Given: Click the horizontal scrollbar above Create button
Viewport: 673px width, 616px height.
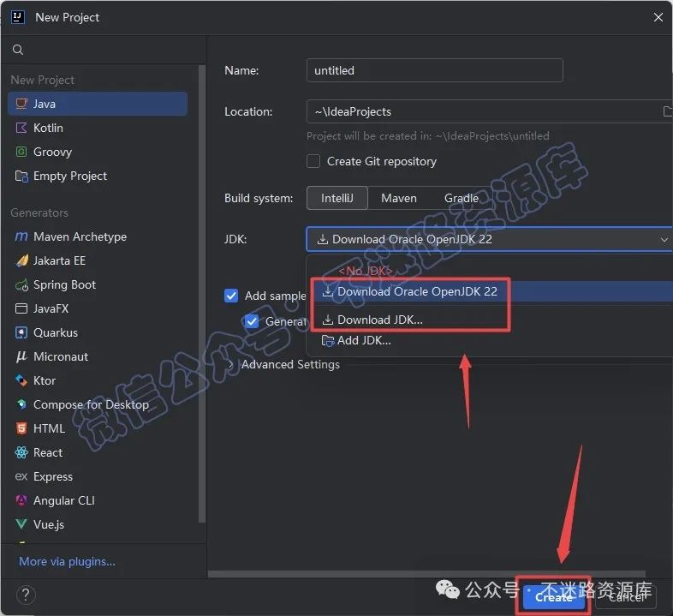Looking at the screenshot, I should coord(426,574).
